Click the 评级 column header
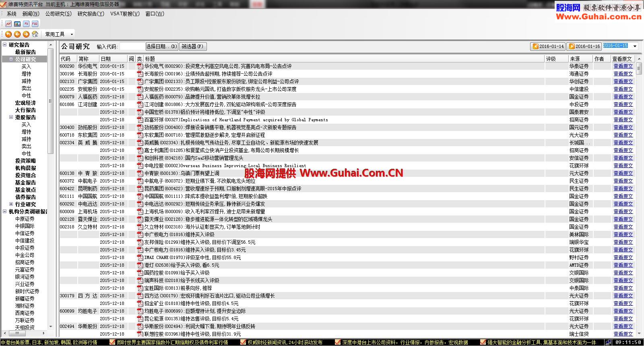The width and height of the screenshot is (644, 346). 556,59
